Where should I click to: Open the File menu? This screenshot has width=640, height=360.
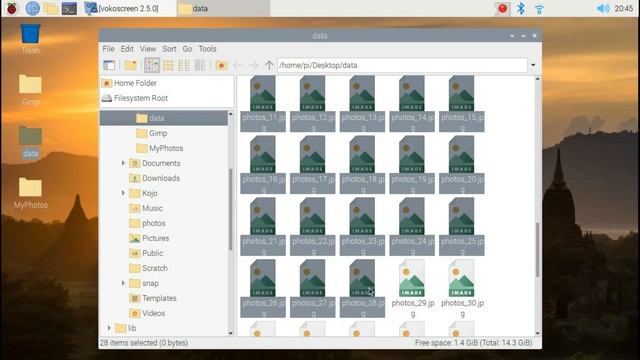[x=108, y=49]
